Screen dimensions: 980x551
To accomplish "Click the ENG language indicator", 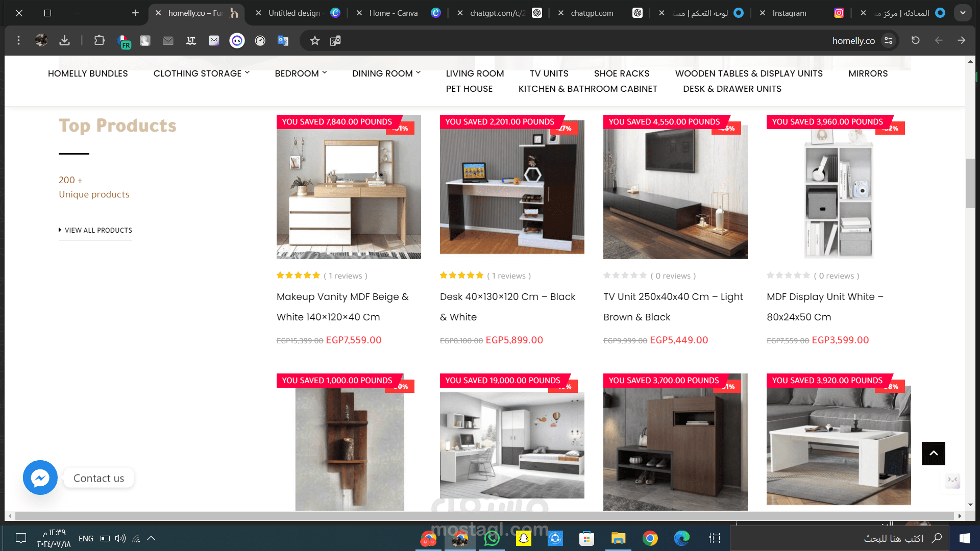I will point(86,538).
